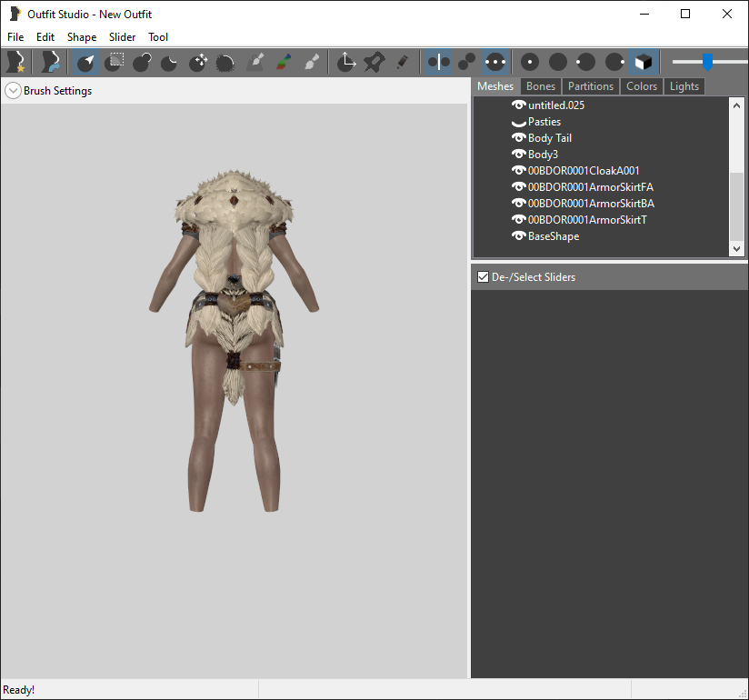Choose the smallest brush size preset
Viewport: 749px width, 700px height.
coord(530,62)
